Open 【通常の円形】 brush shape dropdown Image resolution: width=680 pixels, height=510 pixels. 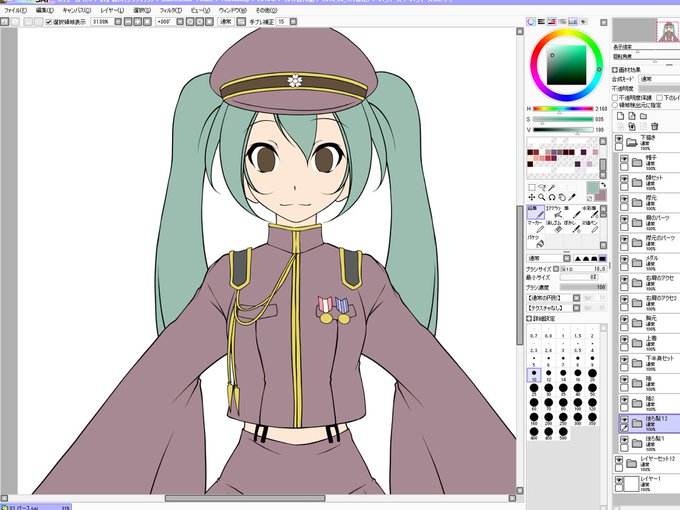[x=576, y=298]
